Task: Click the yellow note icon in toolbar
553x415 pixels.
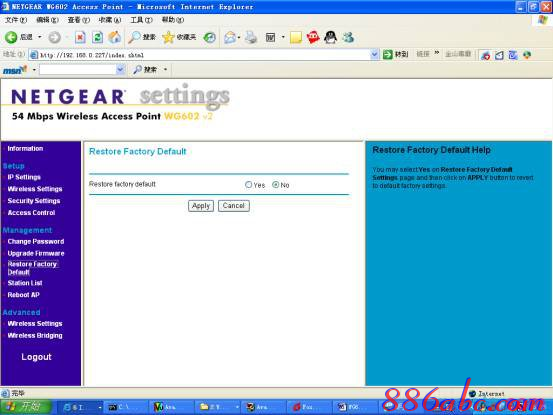Action: (x=296, y=37)
